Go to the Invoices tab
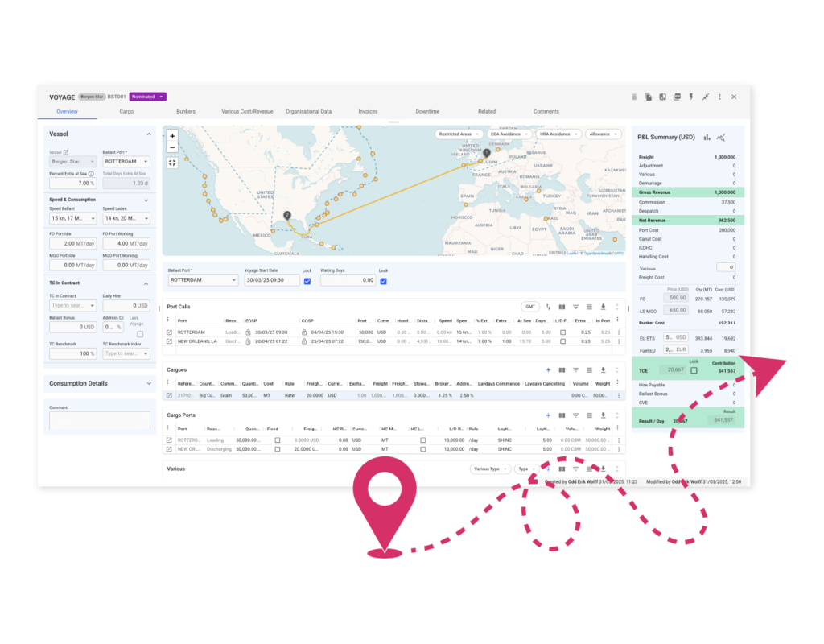This screenshot has height=644, width=824. coord(368,111)
